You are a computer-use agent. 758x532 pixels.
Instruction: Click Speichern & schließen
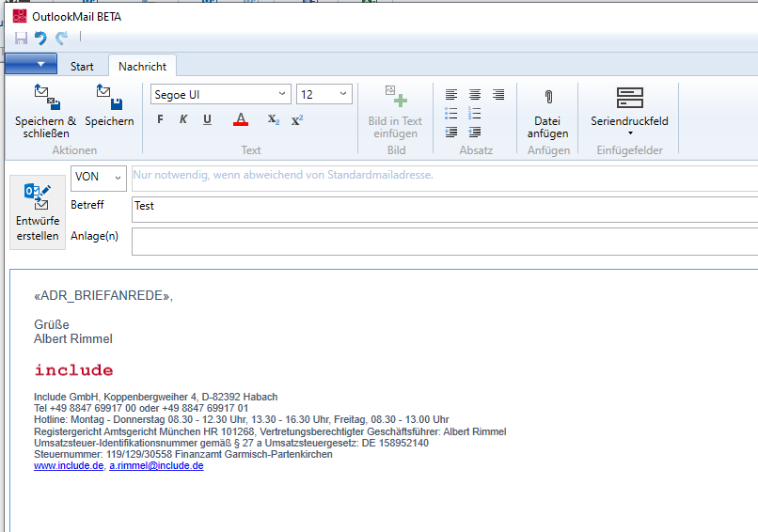click(46, 111)
